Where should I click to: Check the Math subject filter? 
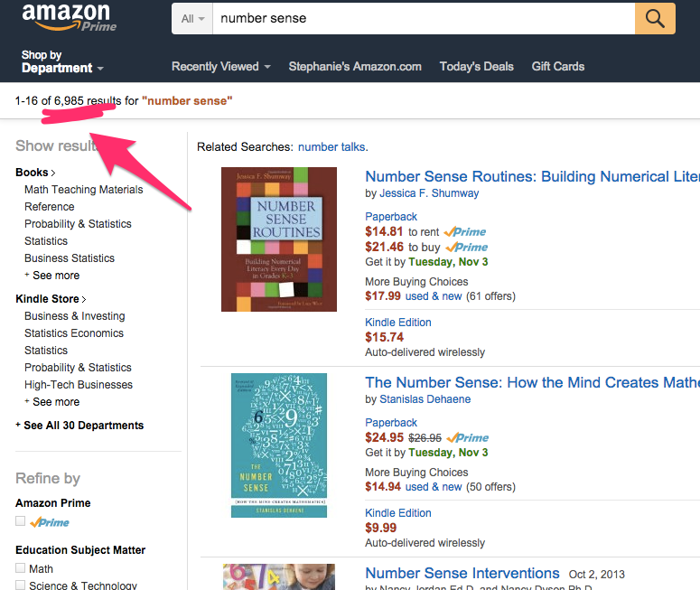tap(21, 568)
